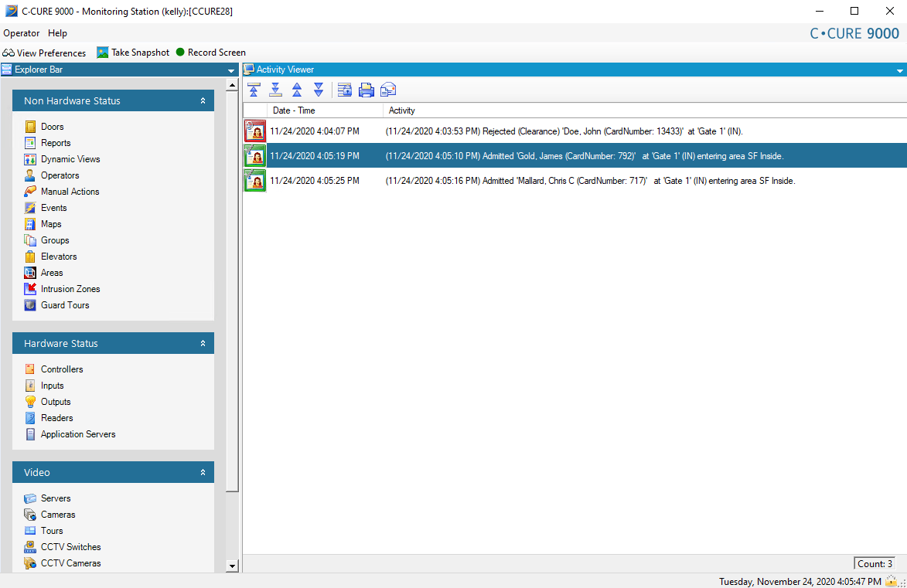Open the Activity Viewer dropdown arrow
Viewport: 907px width, 588px height.
coord(899,70)
